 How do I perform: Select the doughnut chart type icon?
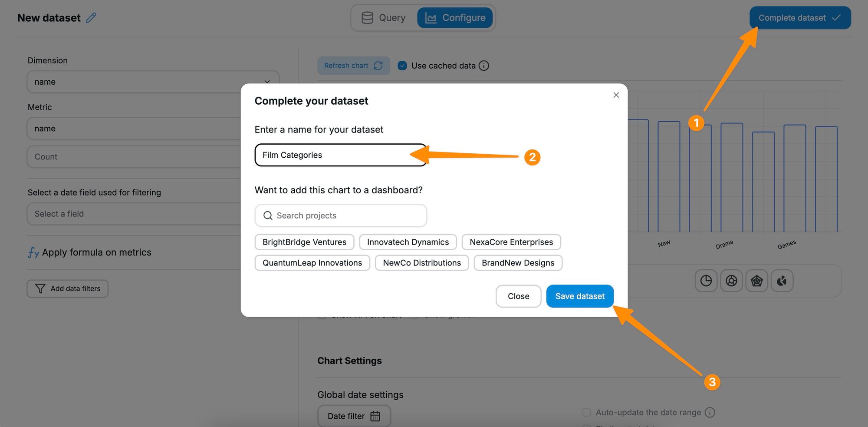point(731,281)
